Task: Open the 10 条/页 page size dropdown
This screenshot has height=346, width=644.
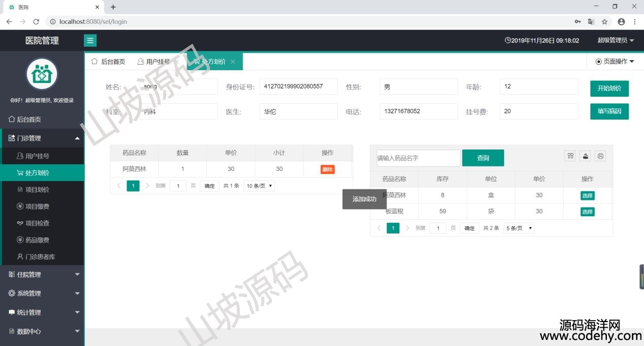Action: (259, 186)
